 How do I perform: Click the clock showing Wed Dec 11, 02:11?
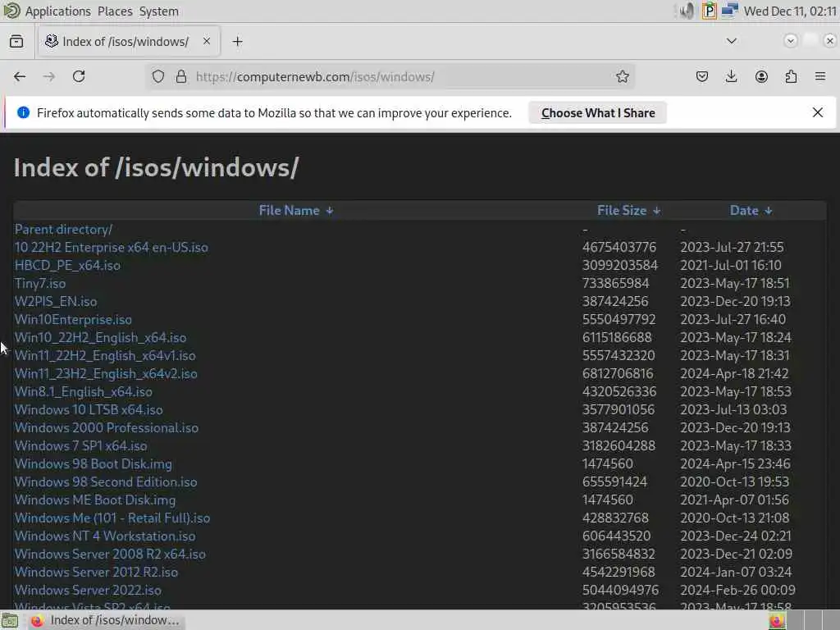[x=790, y=11]
